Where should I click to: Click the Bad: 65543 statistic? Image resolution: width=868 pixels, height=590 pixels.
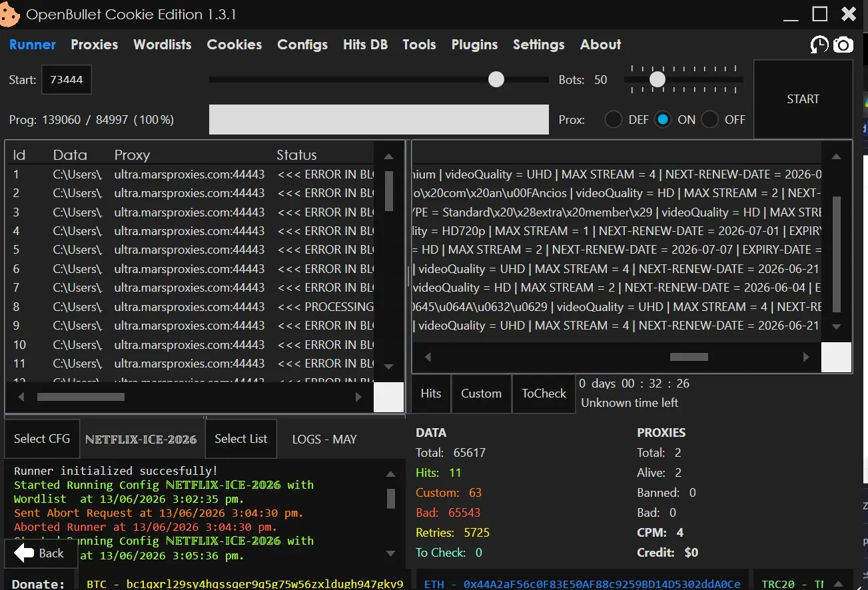click(448, 513)
